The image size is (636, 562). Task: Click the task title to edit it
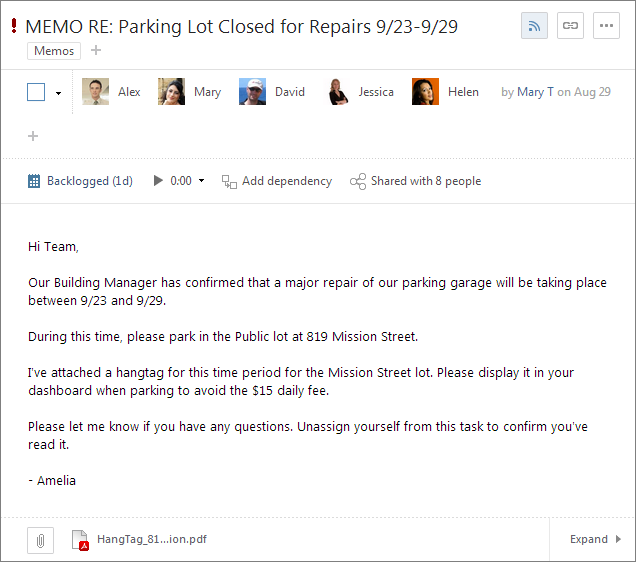click(241, 27)
